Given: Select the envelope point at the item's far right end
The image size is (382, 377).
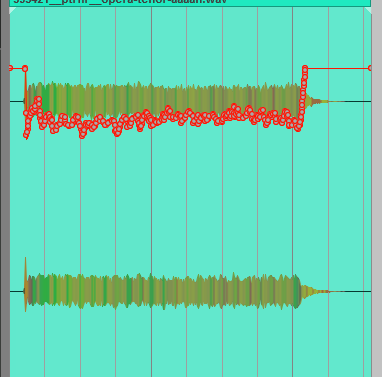Looking at the screenshot, I should pos(370,68).
